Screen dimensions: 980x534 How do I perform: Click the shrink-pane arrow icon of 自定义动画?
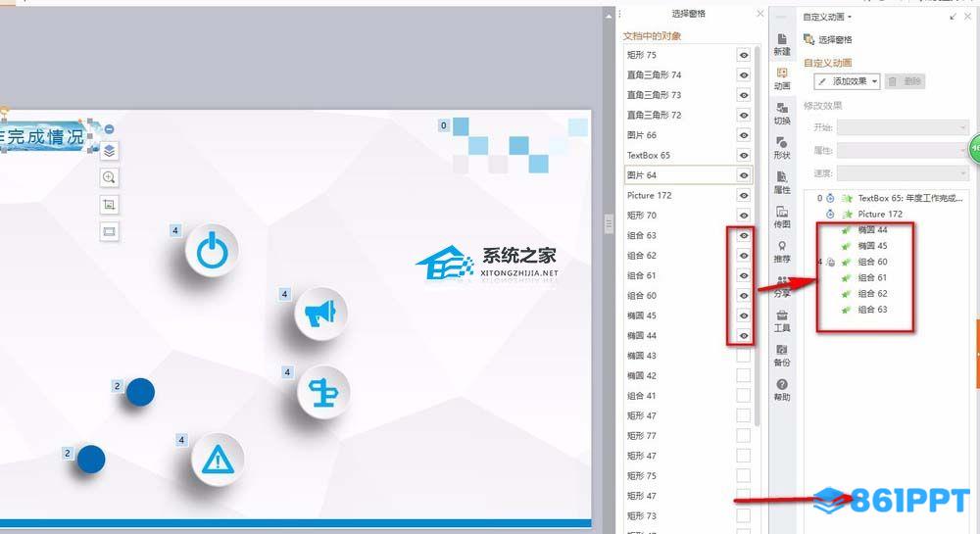click(x=954, y=17)
